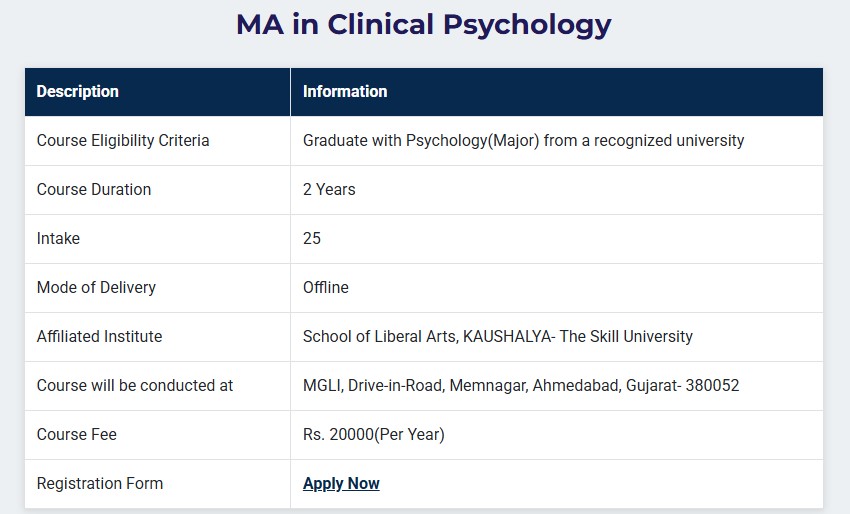850x514 pixels.
Task: Click the Description column header
Action: tap(78, 92)
